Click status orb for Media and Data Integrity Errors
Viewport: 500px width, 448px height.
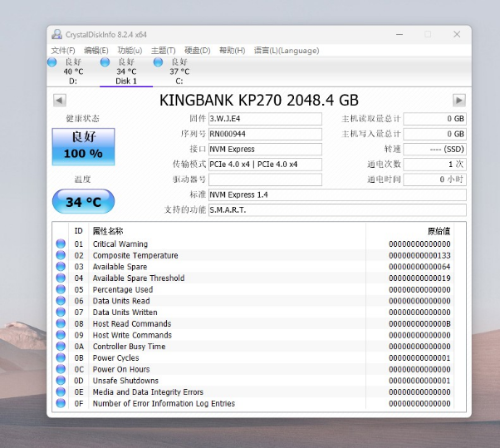click(61, 391)
